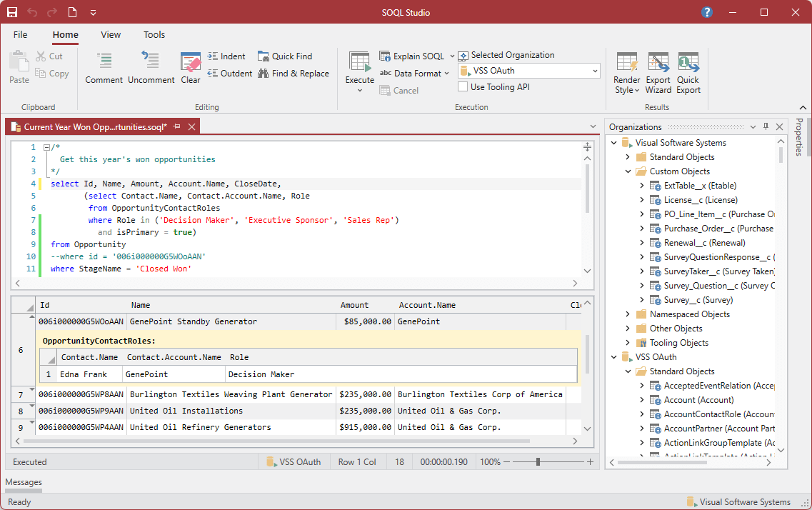Click the Outdent button
812x510 pixels.
tap(229, 74)
